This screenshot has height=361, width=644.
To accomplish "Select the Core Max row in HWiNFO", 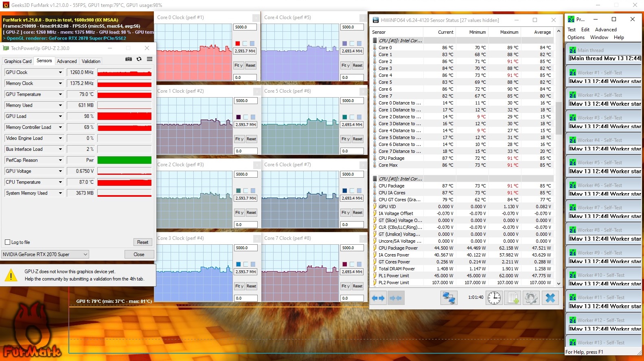I will tap(462, 165).
